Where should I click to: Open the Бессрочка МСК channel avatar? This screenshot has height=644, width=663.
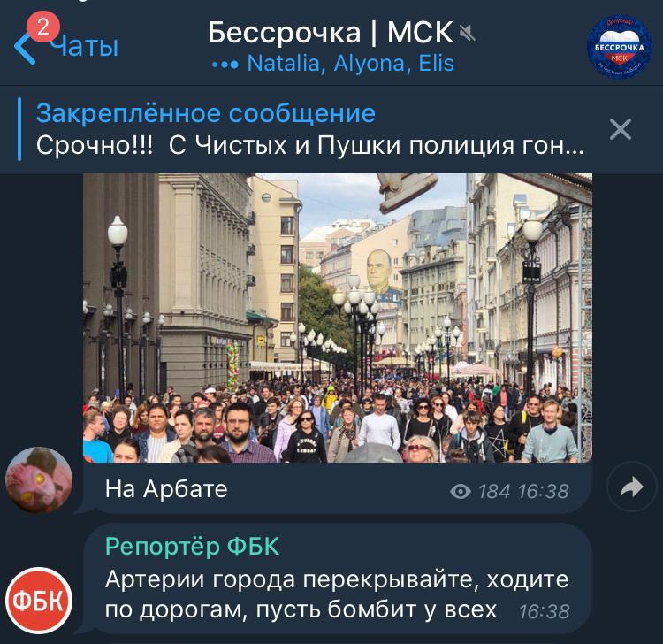[619, 47]
